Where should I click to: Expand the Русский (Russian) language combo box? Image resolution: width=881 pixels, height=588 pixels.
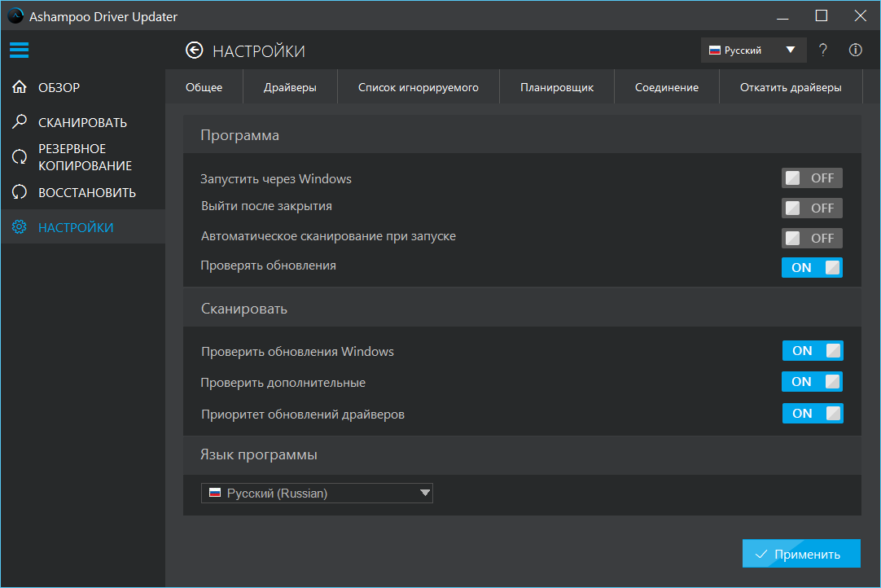[x=318, y=493]
